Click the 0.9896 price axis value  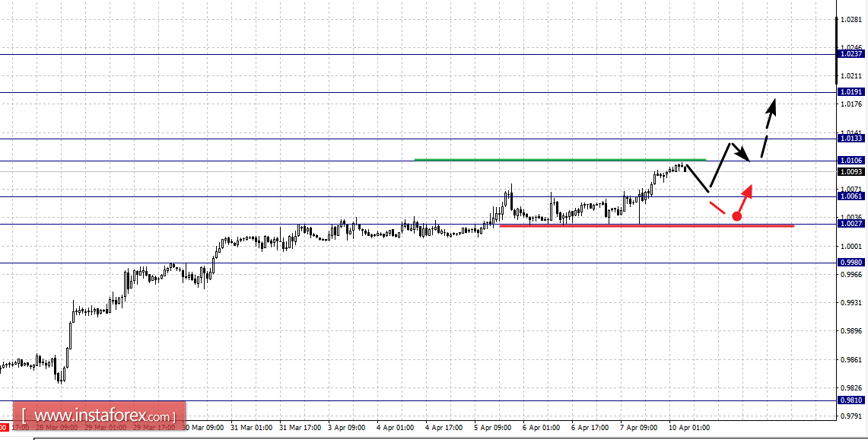click(851, 331)
